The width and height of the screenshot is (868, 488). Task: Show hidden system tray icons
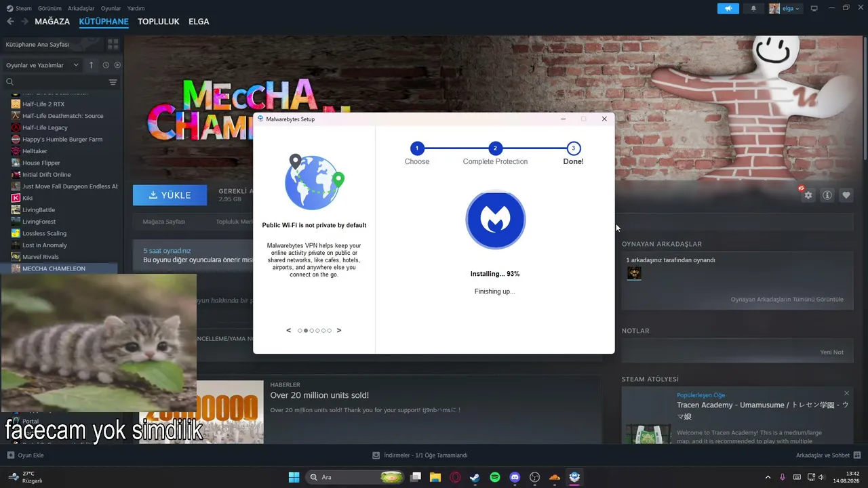[x=768, y=477]
